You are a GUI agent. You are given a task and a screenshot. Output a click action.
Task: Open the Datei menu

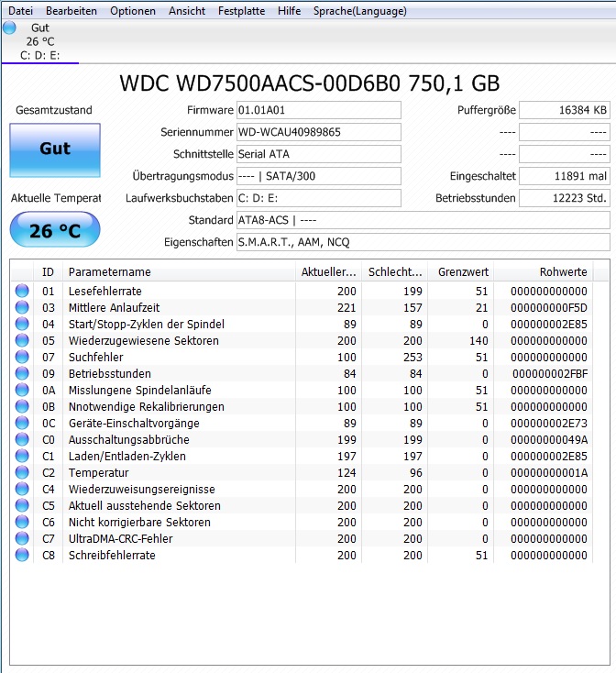click(20, 11)
